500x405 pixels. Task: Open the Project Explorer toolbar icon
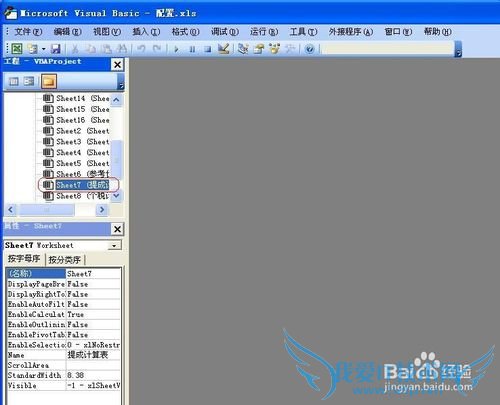[x=243, y=49]
